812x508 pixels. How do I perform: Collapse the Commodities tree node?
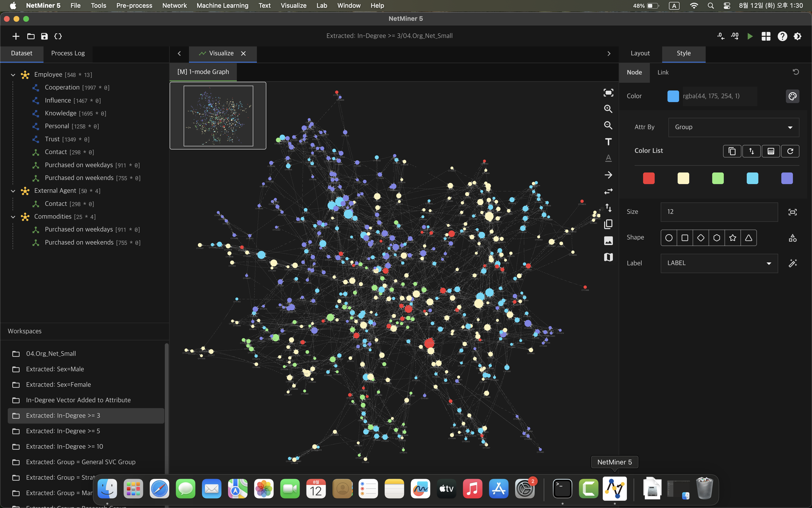(13, 217)
